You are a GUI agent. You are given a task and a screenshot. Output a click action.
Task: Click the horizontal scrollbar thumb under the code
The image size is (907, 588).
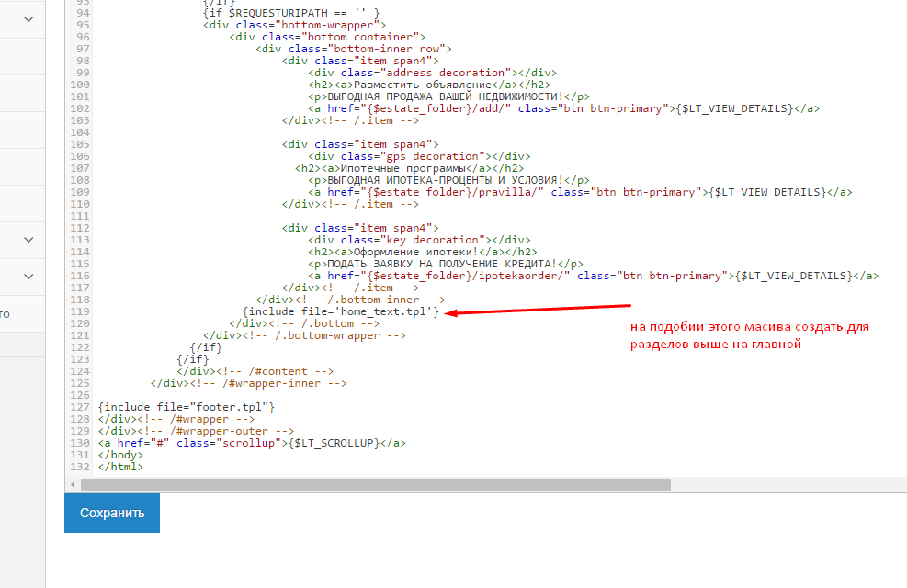coord(375,484)
